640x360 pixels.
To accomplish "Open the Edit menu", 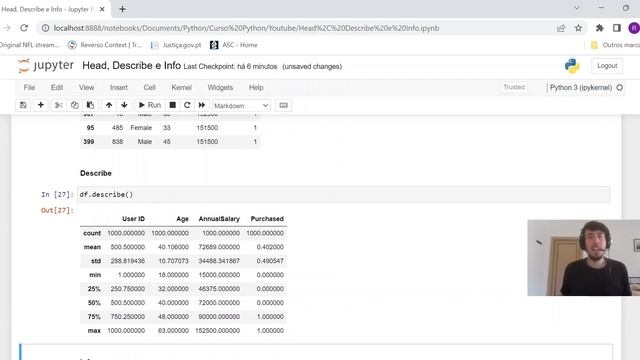I will pos(57,87).
